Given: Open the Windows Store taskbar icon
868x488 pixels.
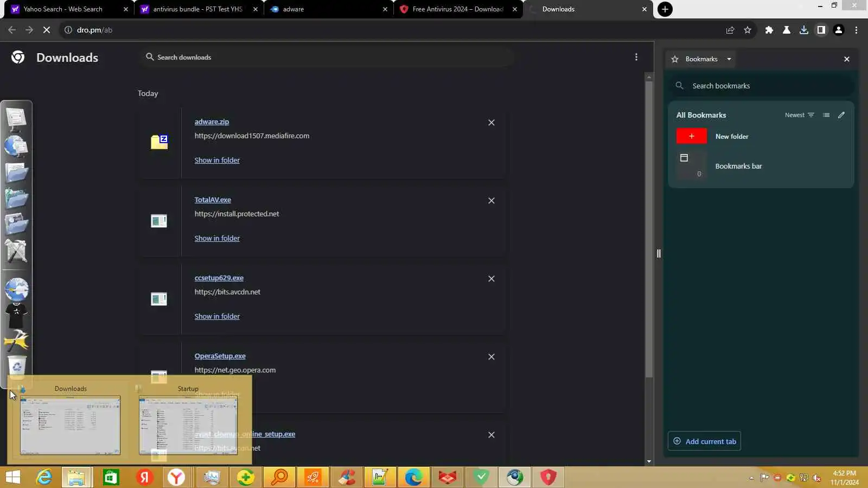Looking at the screenshot, I should tap(111, 477).
